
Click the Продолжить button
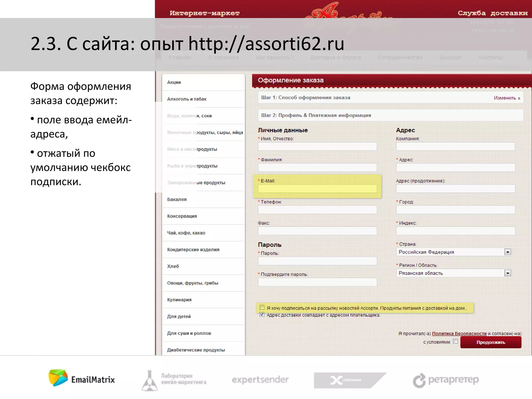coord(491,342)
